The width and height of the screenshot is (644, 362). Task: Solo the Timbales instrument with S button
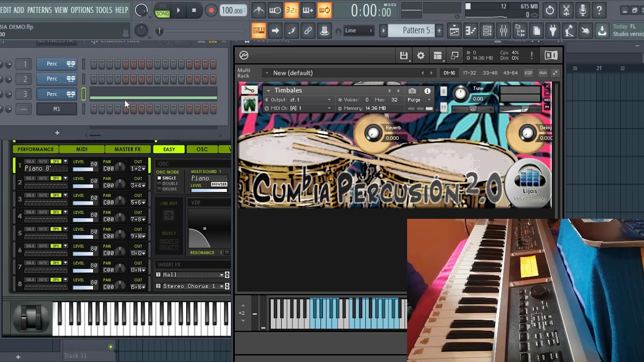(443, 91)
